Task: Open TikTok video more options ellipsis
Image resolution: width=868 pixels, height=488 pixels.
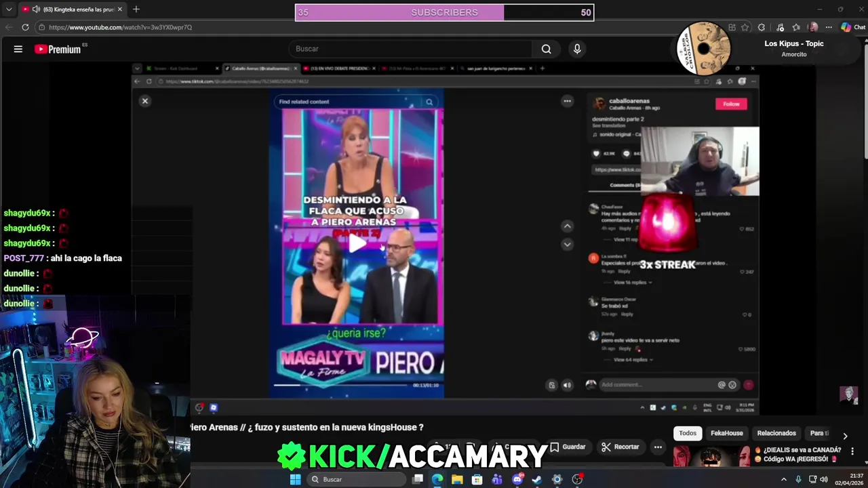Action: point(567,101)
